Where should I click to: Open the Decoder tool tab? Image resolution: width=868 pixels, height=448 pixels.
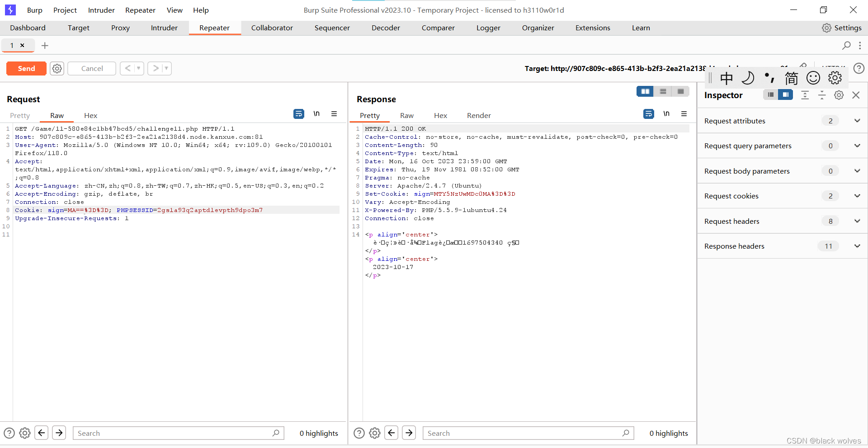[x=386, y=28]
